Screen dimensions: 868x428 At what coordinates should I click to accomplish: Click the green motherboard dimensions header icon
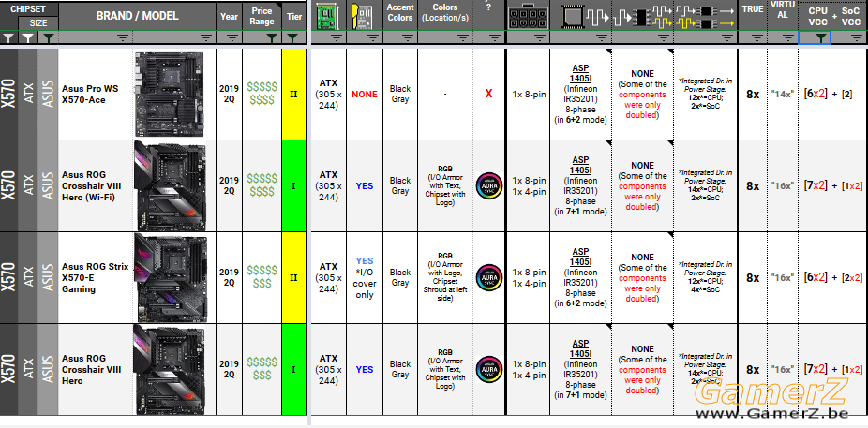point(329,17)
